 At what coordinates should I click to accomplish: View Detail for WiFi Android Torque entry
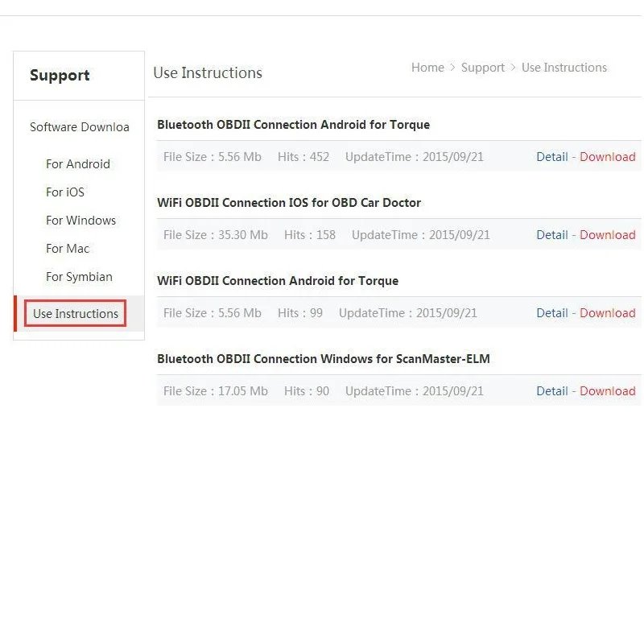[x=552, y=312]
